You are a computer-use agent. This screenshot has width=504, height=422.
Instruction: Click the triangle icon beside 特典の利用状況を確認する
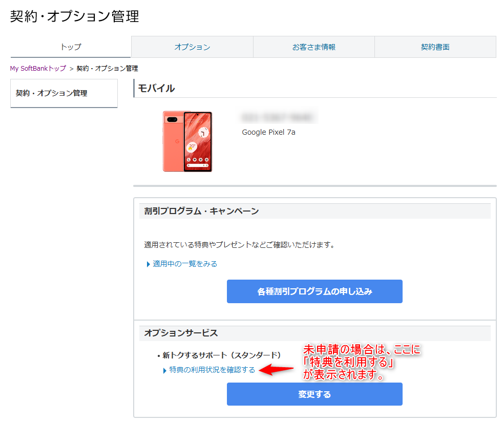point(164,370)
